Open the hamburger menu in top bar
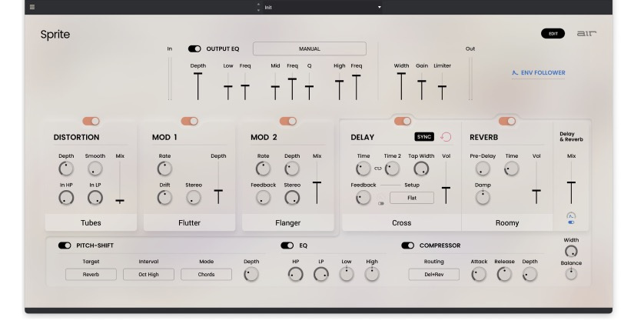The width and height of the screenshot is (644, 334). point(32,7)
